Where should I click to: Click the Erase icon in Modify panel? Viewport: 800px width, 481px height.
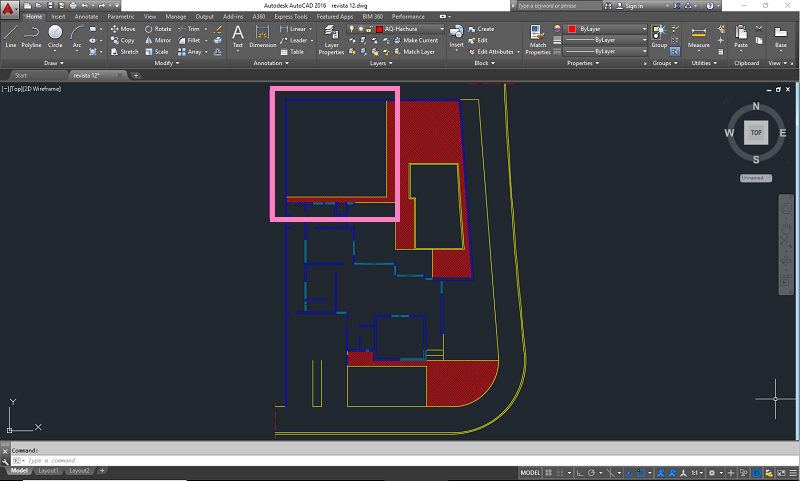tap(218, 29)
